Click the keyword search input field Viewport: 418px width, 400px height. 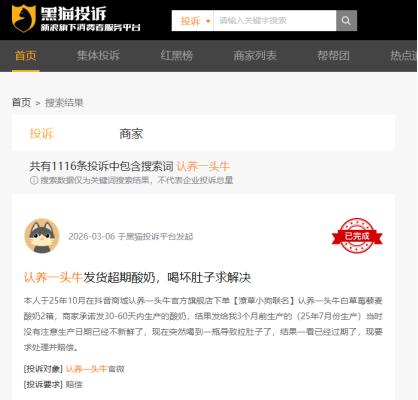point(275,21)
